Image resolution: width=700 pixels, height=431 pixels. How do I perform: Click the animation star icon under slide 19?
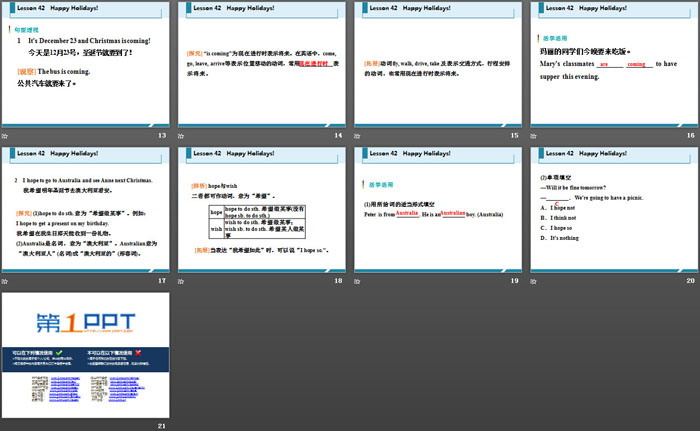pos(357,281)
